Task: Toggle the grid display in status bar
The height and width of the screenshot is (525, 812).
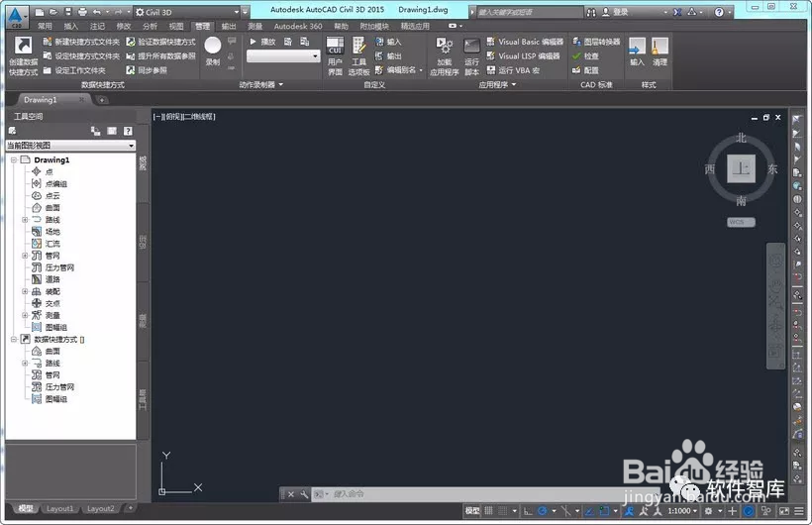Action: tap(488, 511)
